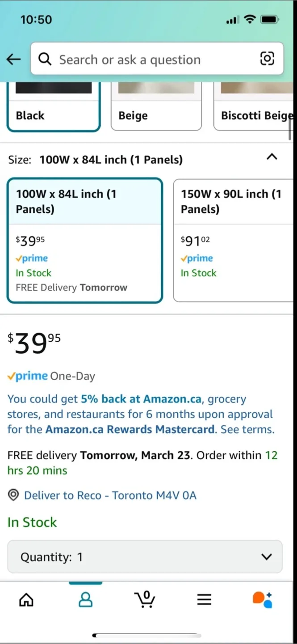Screen dimensions: 297x644
Task: Open camera lens search icon
Action: coord(267,59)
